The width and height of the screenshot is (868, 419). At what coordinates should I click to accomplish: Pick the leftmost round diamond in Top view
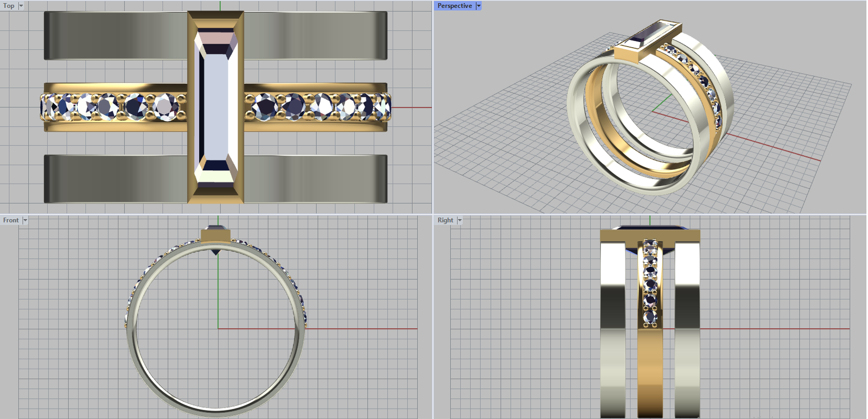(50, 106)
